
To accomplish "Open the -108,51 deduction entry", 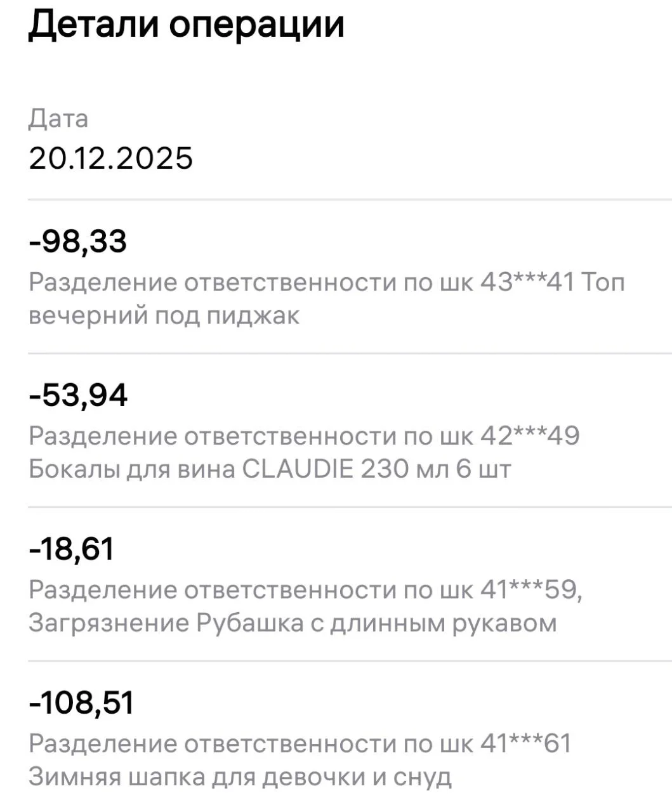I will coord(81,703).
